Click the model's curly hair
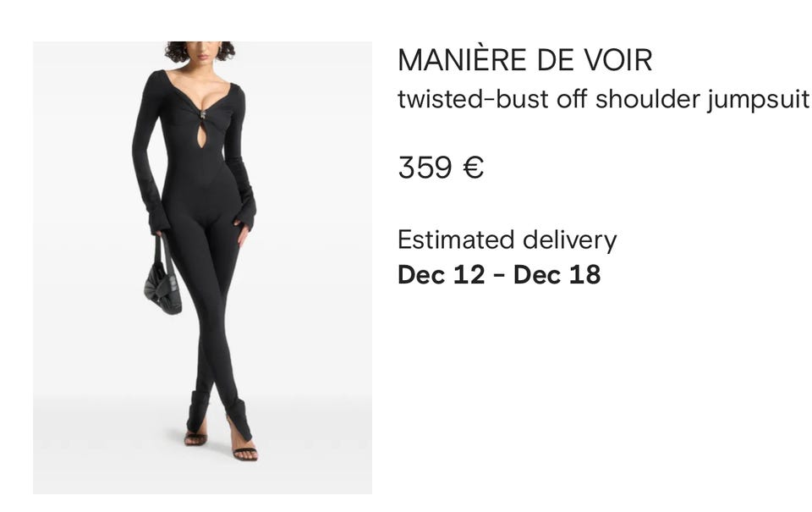The width and height of the screenshot is (812, 512). point(200,51)
